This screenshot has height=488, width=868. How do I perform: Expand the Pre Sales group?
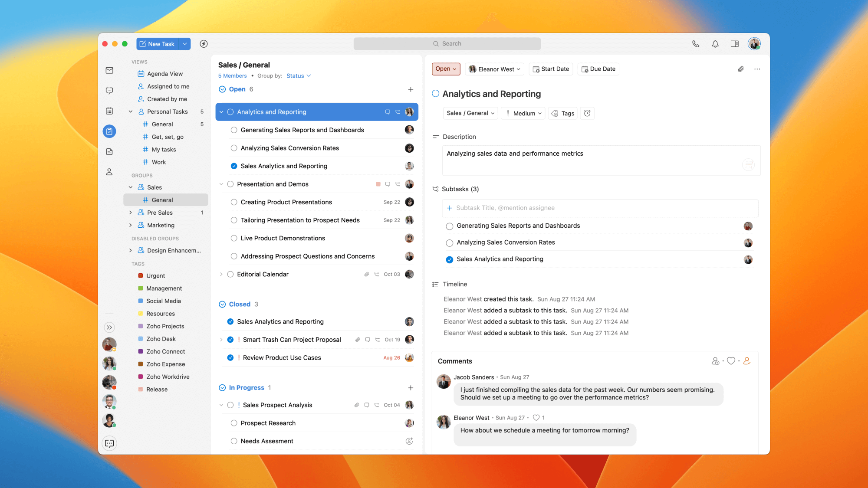point(130,213)
